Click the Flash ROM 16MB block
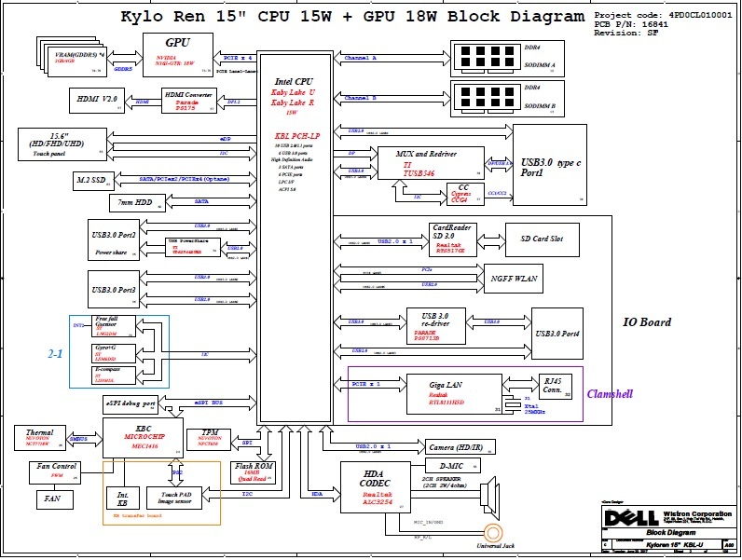The width and height of the screenshot is (742, 560). (253, 473)
